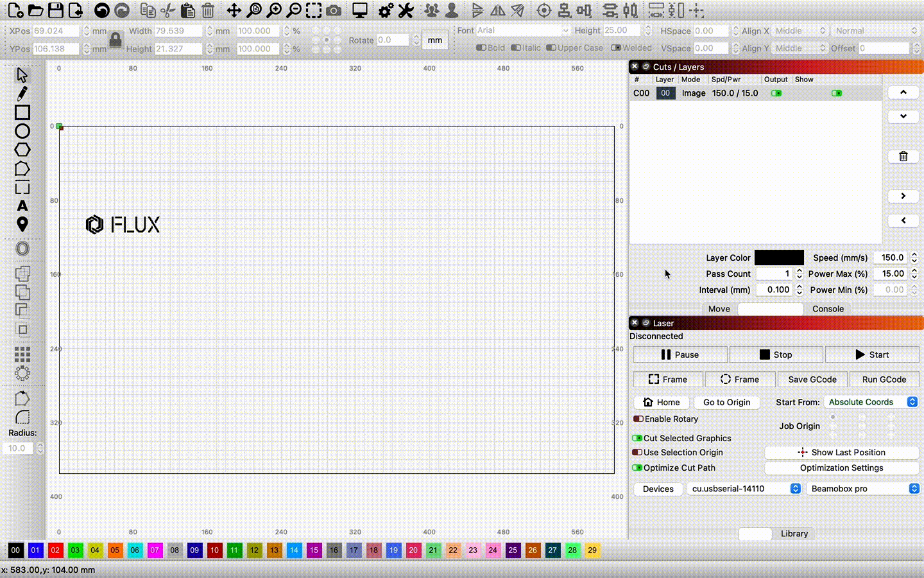Open the Circular Array tool

click(22, 373)
